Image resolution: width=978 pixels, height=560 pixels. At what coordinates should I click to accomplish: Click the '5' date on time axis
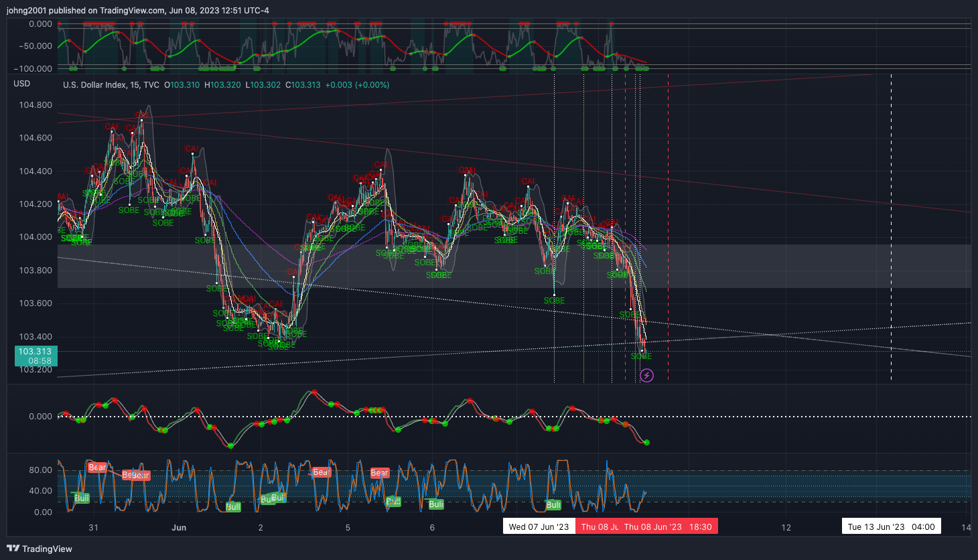tap(348, 527)
